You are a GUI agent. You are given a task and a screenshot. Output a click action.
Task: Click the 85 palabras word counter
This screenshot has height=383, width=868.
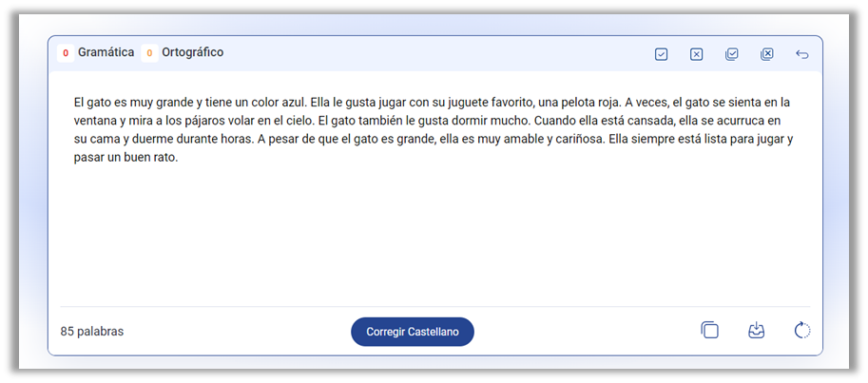coord(92,332)
